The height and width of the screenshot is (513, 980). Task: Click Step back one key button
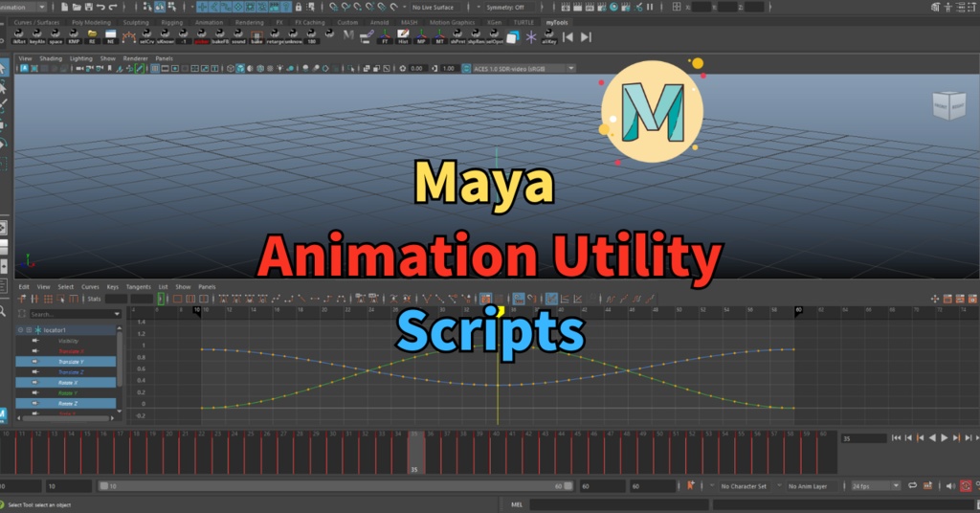pos(920,438)
